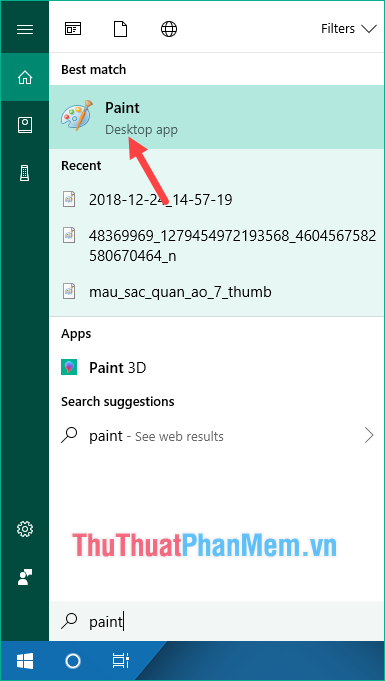Image resolution: width=385 pixels, height=681 pixels.
Task: Click the Feedback person icon
Action: click(25, 577)
